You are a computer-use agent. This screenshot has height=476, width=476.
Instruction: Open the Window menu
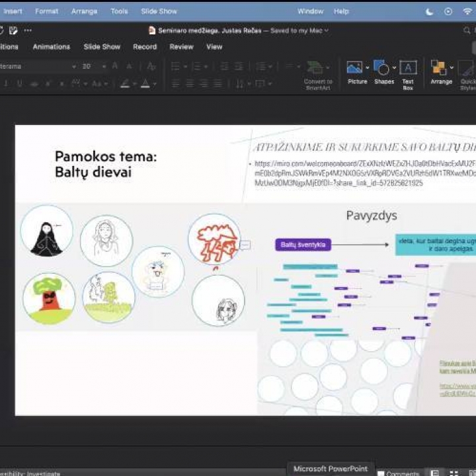(310, 11)
